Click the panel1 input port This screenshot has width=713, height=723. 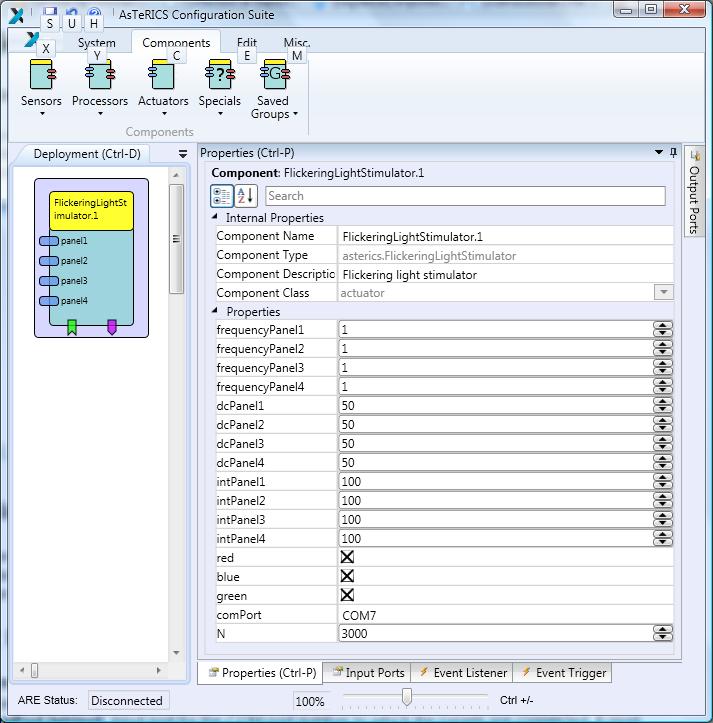point(49,241)
